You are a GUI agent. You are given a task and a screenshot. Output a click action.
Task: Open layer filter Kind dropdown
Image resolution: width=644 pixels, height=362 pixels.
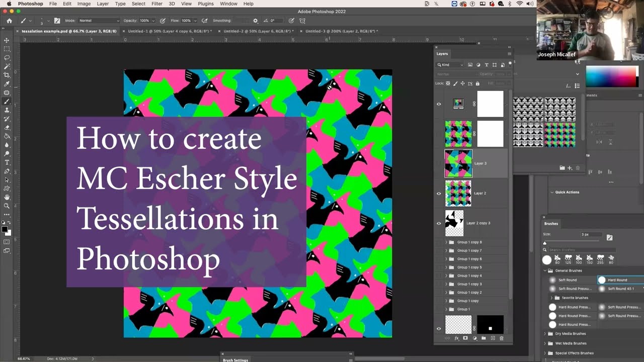coord(450,65)
